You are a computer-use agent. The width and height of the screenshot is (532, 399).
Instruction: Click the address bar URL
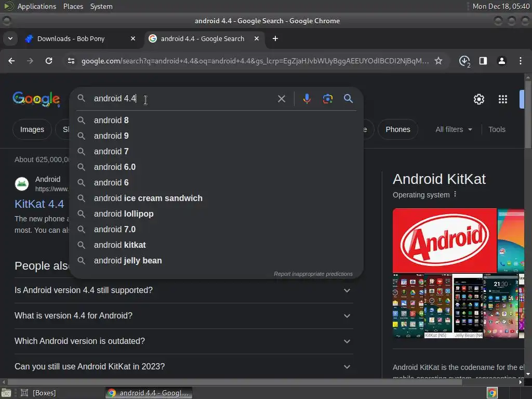pos(255,61)
